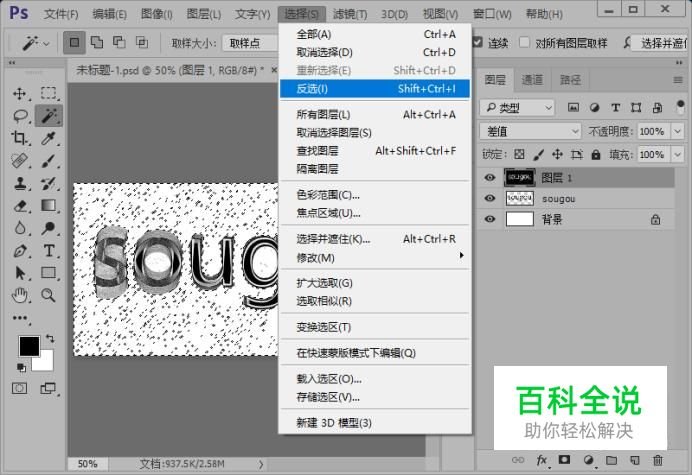
Task: Select the Rectangle shape tool
Action: [x=48, y=273]
